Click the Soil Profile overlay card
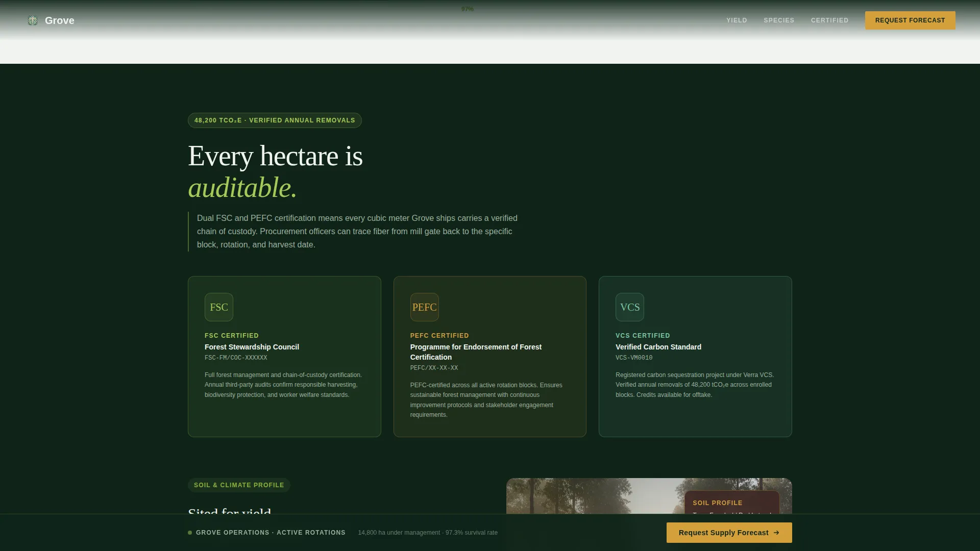The height and width of the screenshot is (551, 980). coord(732,503)
